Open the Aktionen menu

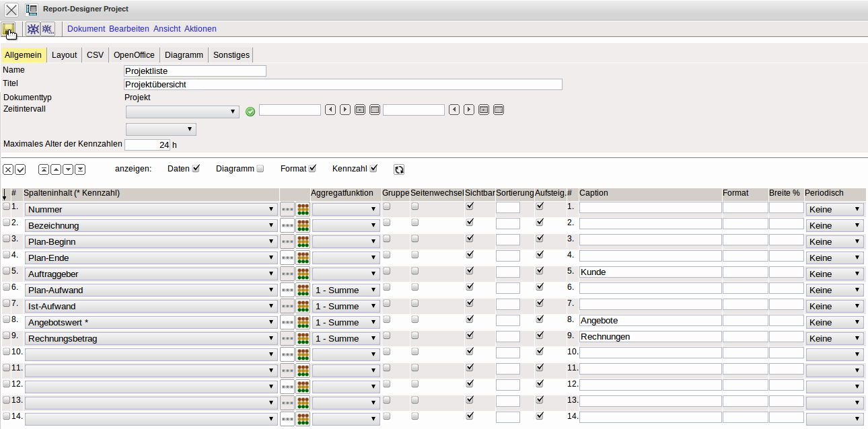(201, 29)
